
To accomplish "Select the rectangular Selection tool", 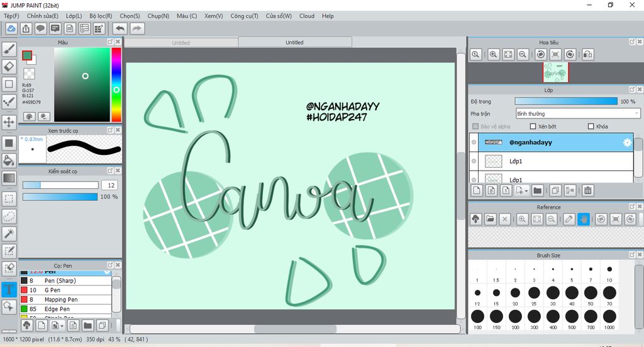I will pyautogui.click(x=9, y=199).
